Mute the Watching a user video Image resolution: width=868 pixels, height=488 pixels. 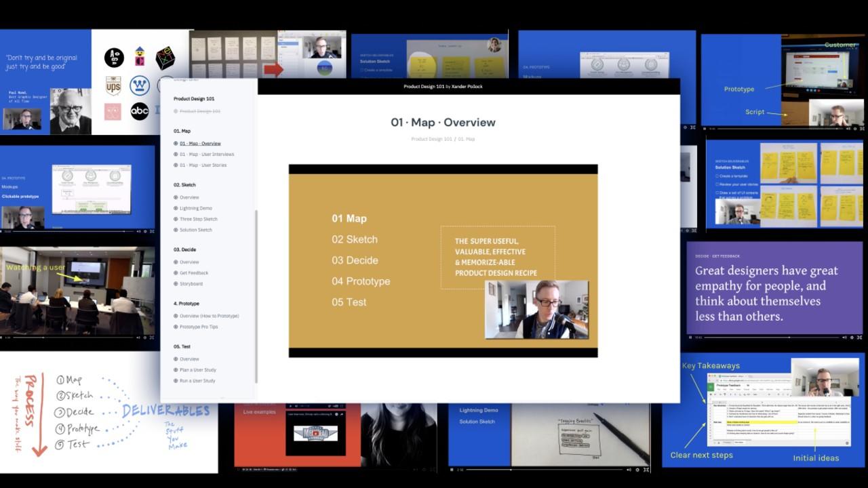(x=138, y=337)
